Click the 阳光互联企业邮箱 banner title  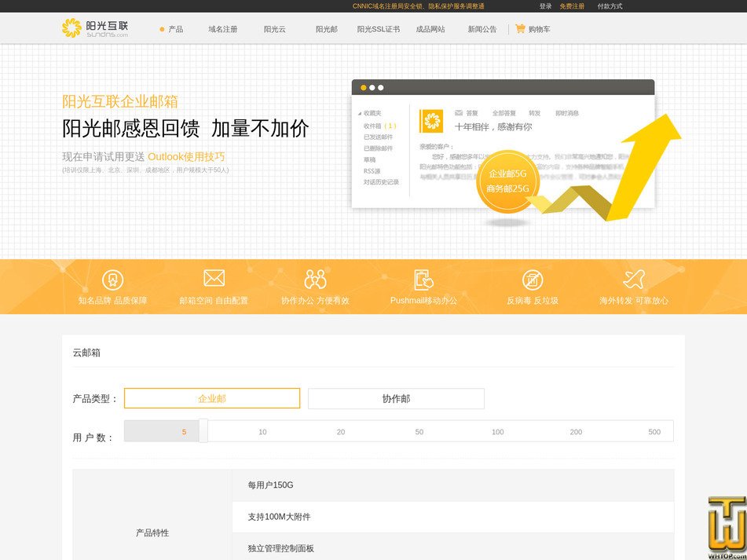[120, 101]
